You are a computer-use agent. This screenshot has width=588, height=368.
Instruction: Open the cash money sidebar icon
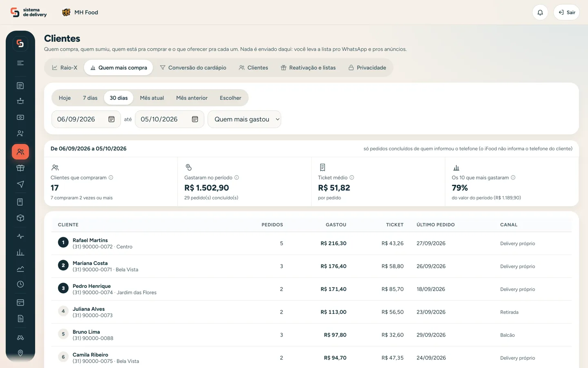(20, 117)
